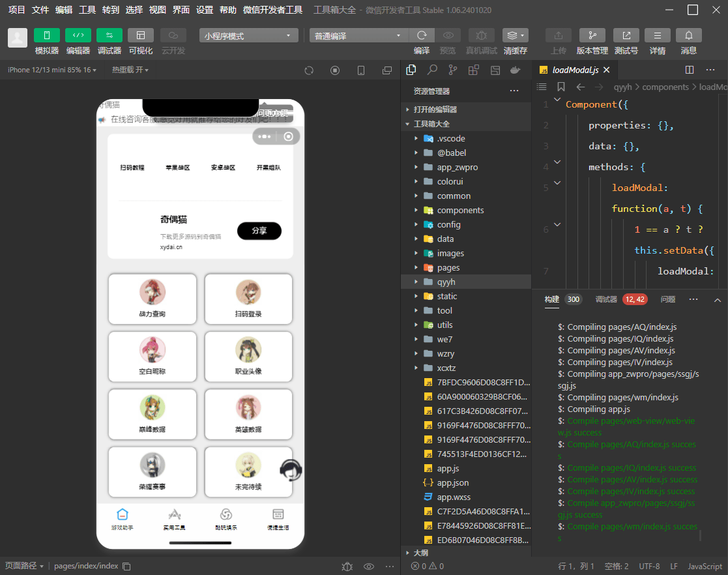Viewport: 728px width, 575px height.
Task: Open the 普通编译 compile dropdown
Action: [x=358, y=36]
